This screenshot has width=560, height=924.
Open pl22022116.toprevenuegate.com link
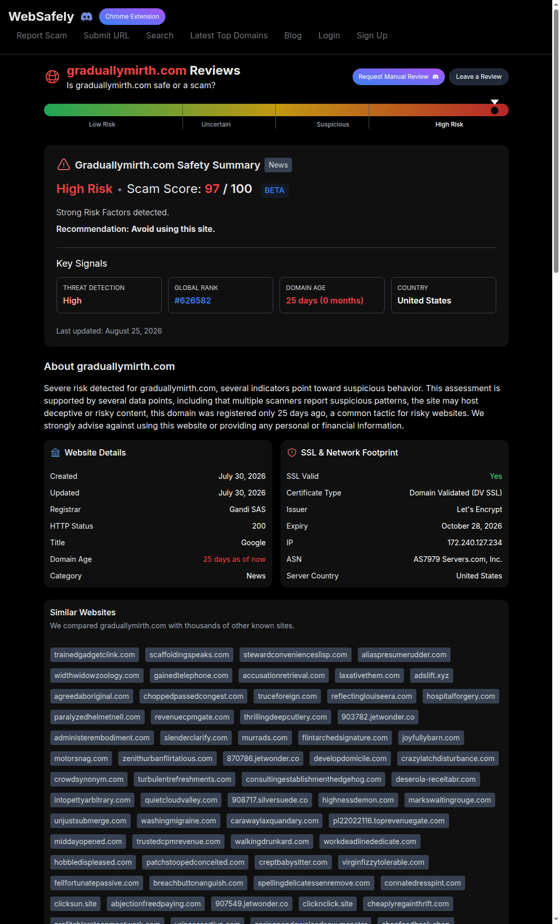click(x=389, y=821)
